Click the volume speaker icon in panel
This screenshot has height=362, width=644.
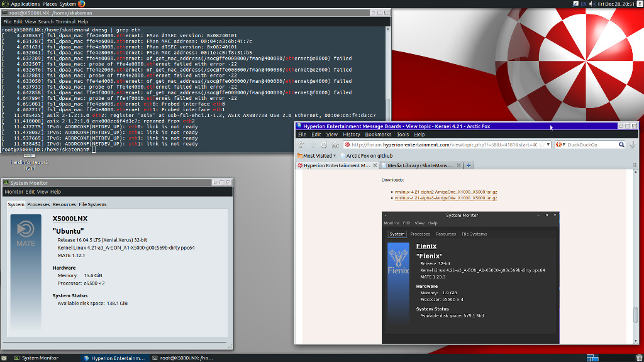point(592,4)
